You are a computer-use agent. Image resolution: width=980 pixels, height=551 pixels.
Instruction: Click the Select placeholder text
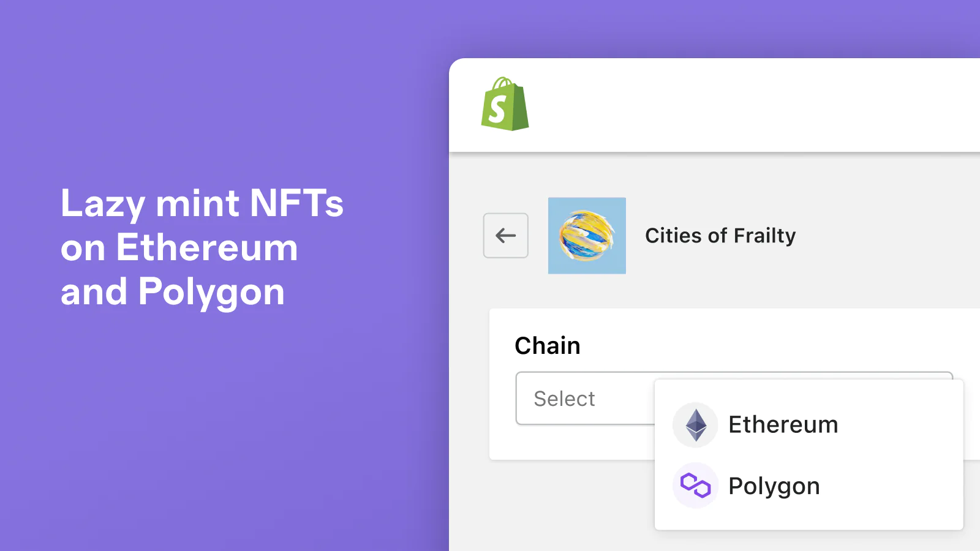pos(564,399)
